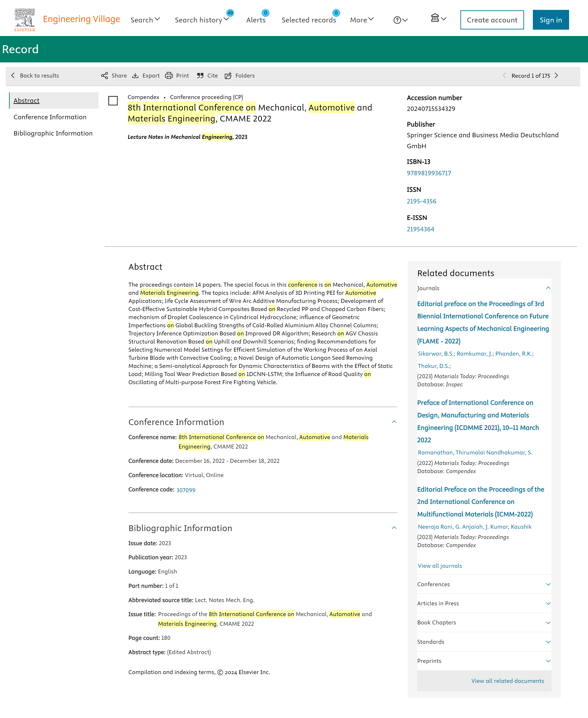Click Selected records count badge

[336, 13]
